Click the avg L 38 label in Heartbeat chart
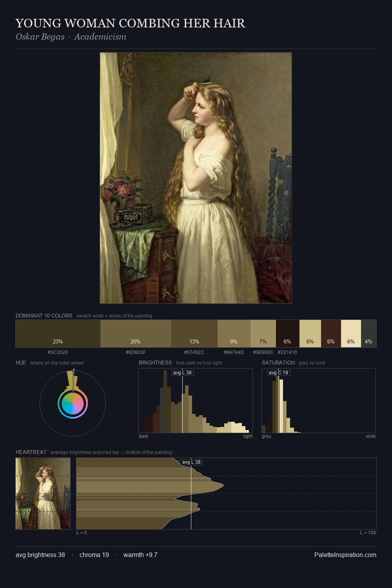 [191, 462]
